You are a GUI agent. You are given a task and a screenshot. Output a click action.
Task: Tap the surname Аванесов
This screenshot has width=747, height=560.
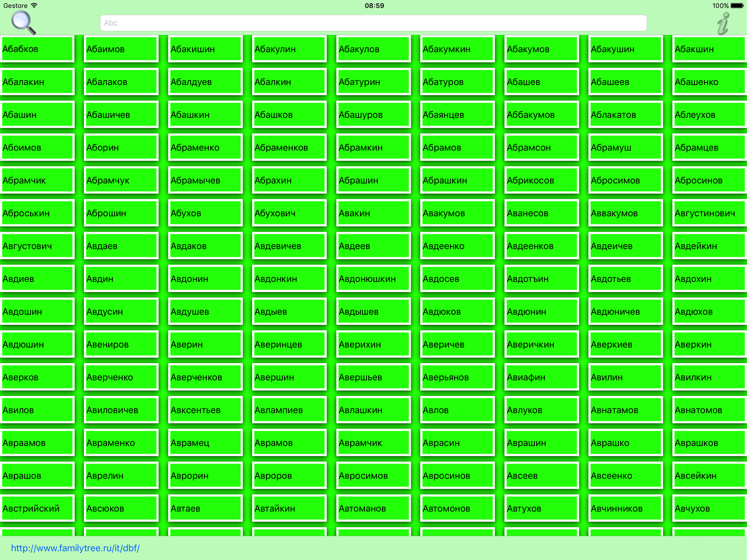point(541,213)
